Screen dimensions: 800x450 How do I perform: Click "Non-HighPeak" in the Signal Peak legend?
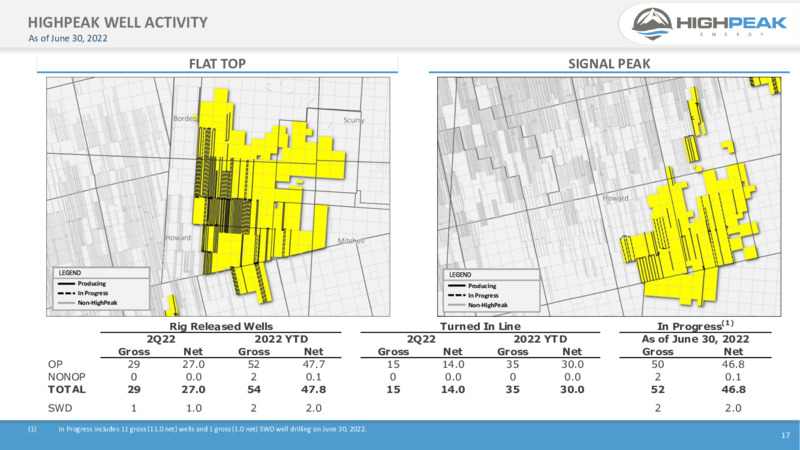[x=488, y=305]
